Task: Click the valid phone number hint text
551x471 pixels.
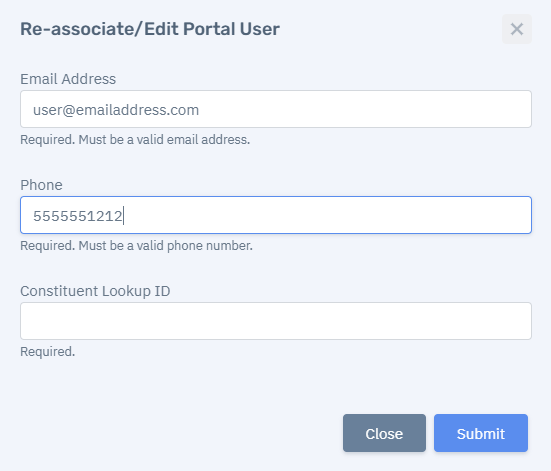Action: (x=136, y=246)
